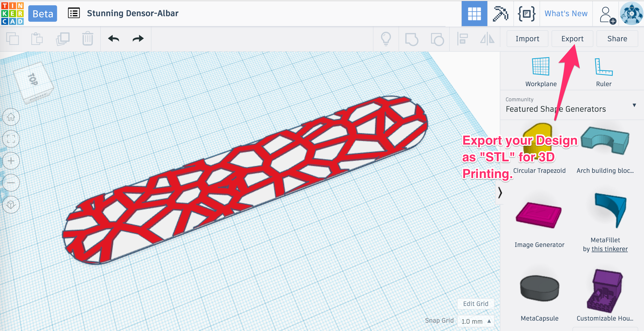Click the Import button
644x331 pixels.
click(x=527, y=39)
